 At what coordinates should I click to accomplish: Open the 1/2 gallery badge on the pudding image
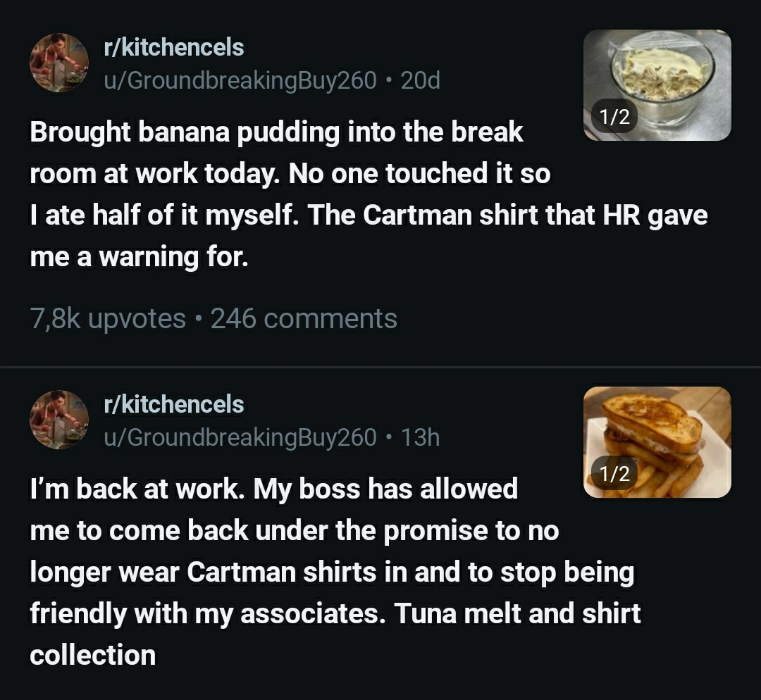[x=610, y=118]
